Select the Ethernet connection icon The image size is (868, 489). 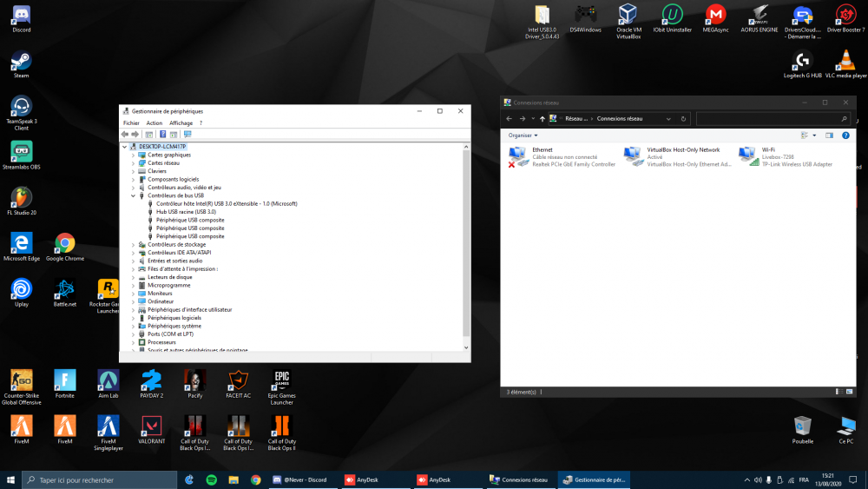click(519, 155)
